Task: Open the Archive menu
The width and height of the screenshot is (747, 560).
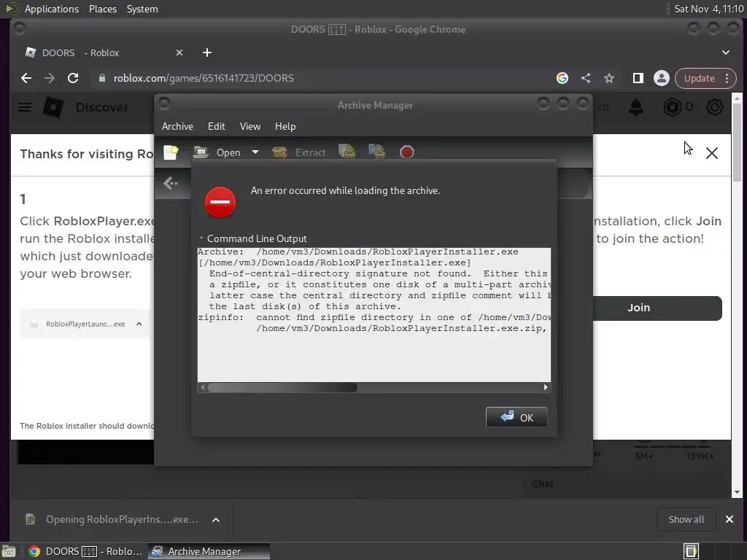Action: click(177, 126)
